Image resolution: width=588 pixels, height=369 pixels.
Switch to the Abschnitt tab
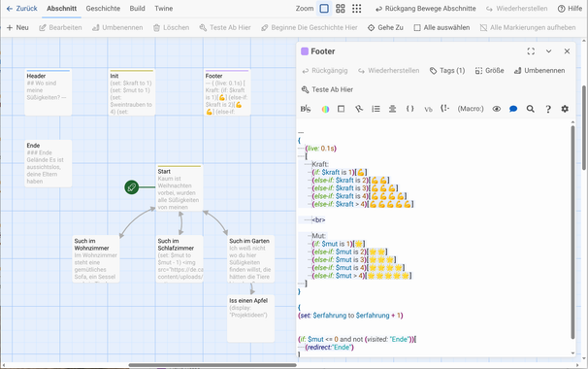(61, 9)
